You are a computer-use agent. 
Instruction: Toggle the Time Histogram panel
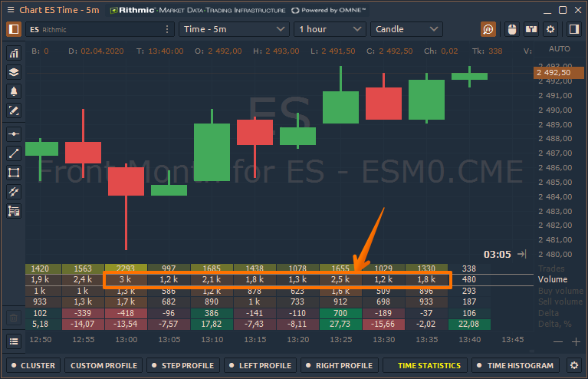coord(517,366)
